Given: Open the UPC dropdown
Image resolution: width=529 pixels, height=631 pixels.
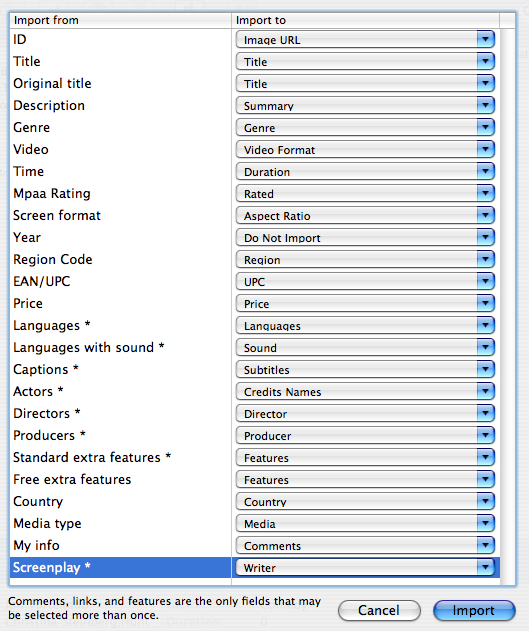Looking at the screenshot, I should [365, 281].
